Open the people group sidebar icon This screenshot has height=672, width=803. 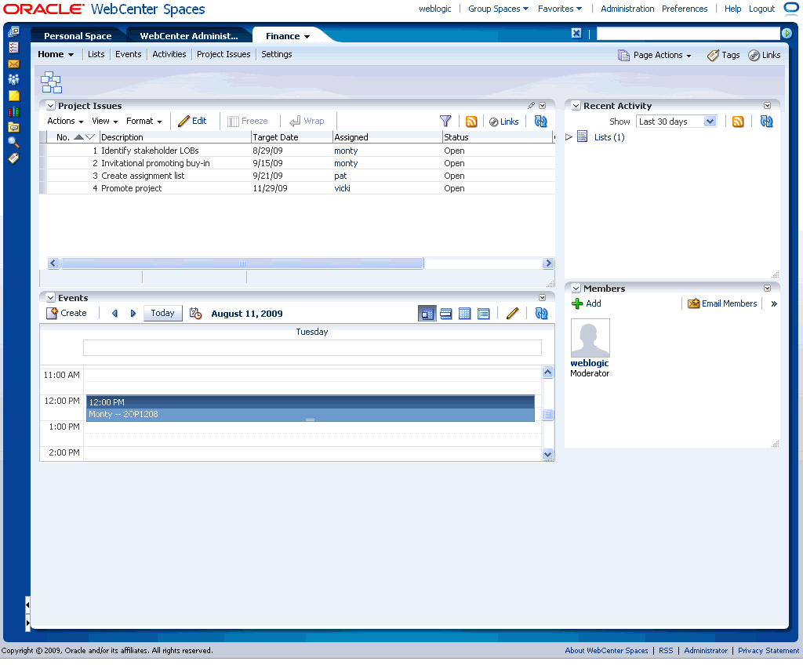click(14, 79)
